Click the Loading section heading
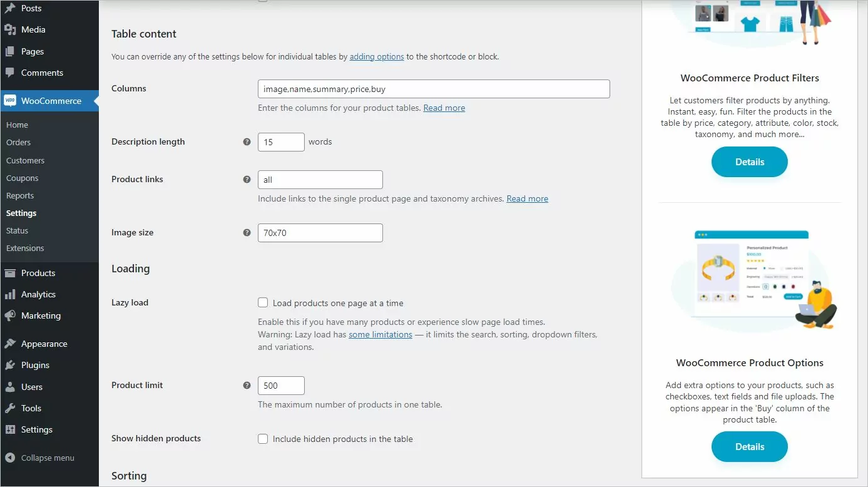This screenshot has height=487, width=868. (x=130, y=269)
